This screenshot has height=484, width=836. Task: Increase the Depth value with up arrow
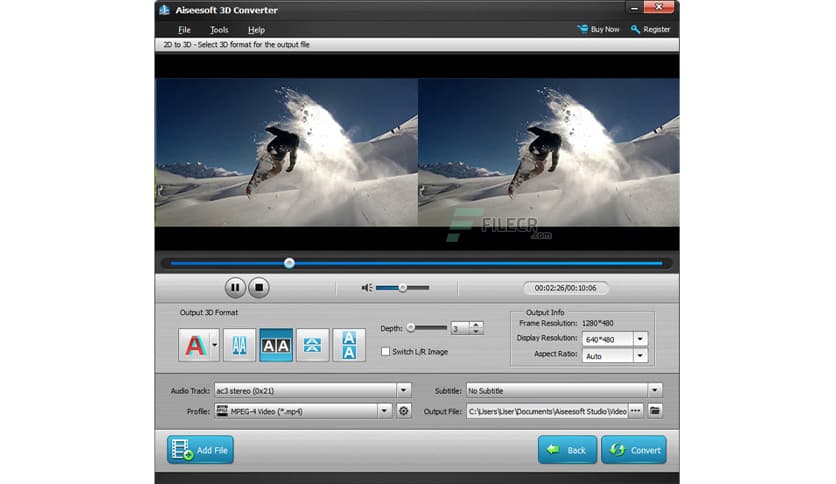(476, 325)
